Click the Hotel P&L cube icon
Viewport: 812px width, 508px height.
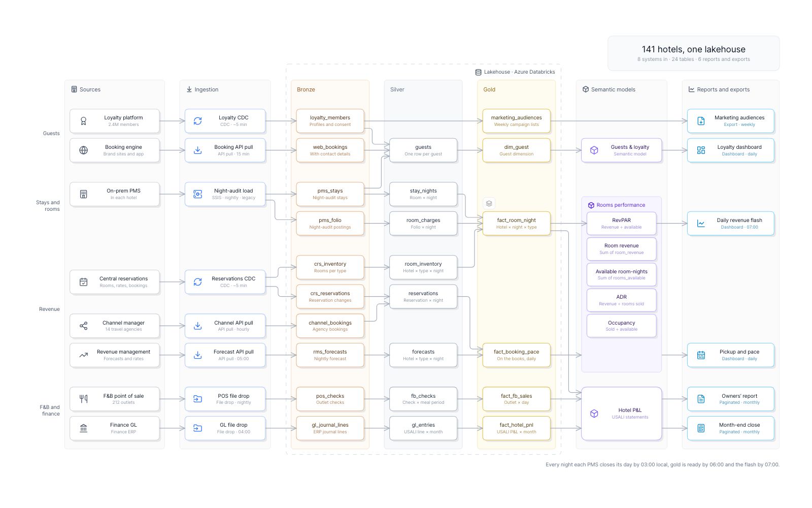click(594, 414)
